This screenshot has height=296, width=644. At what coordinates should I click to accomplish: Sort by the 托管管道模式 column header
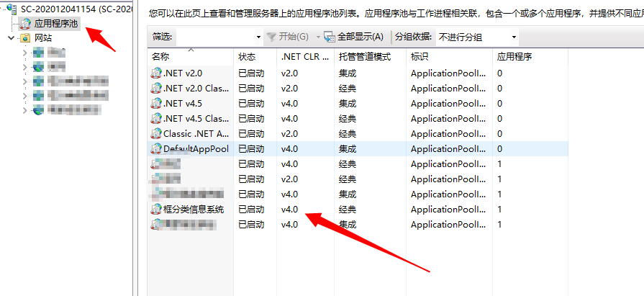pos(364,56)
